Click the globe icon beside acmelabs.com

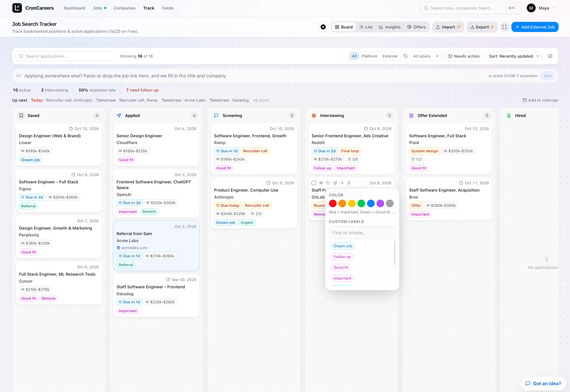coord(118,248)
